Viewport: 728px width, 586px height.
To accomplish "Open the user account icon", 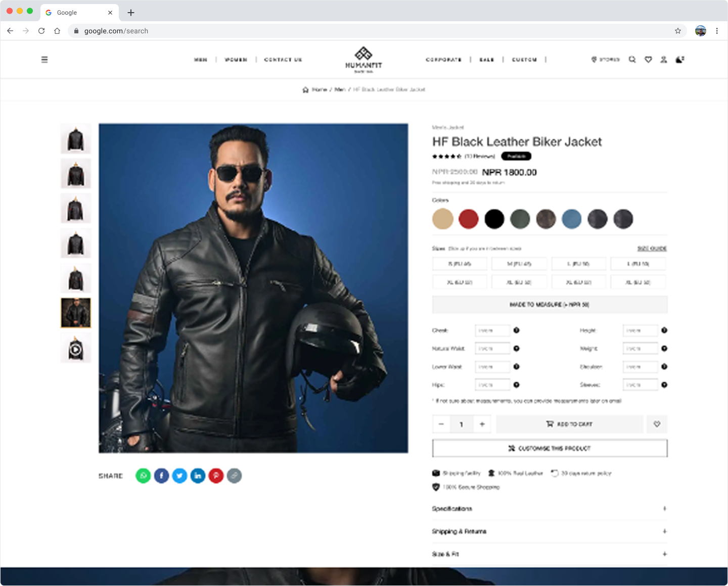I will 664,60.
